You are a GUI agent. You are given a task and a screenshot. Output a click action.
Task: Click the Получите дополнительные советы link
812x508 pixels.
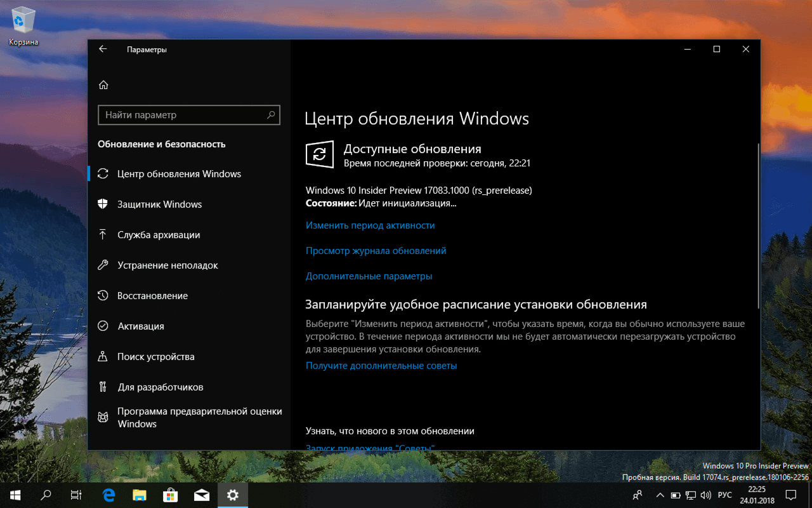point(381,366)
